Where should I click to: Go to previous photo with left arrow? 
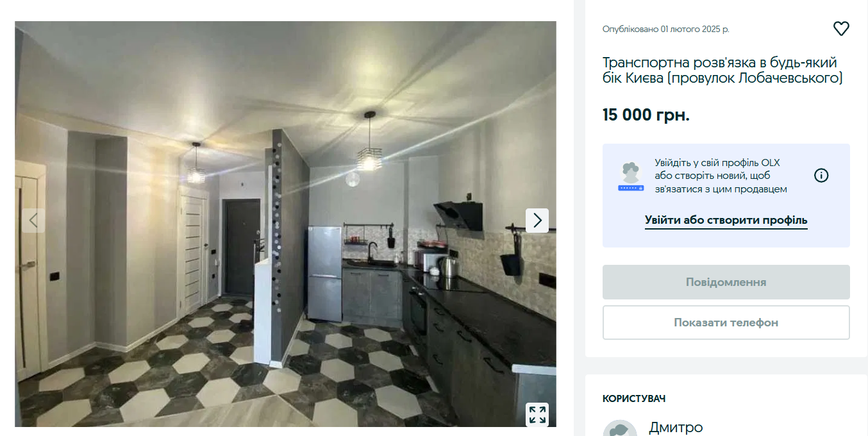point(34,221)
